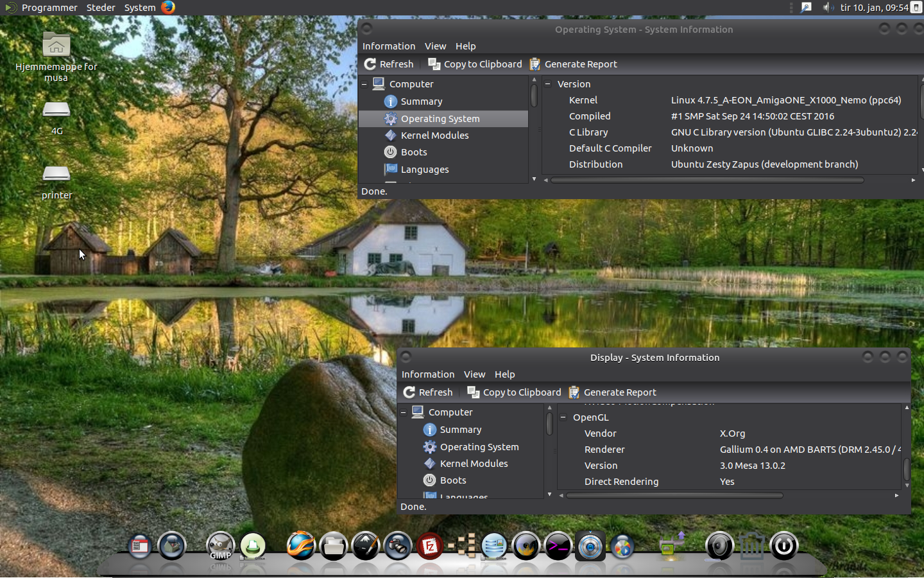Viewport: 924px width, 578px height.
Task: Open GIMP from the dock
Action: click(220, 547)
